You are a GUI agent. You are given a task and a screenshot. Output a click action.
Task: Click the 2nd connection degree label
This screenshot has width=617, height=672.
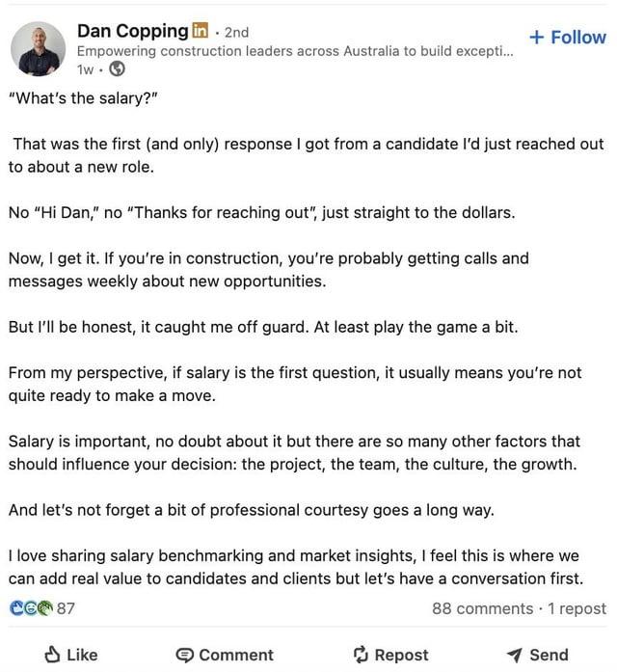click(x=236, y=32)
